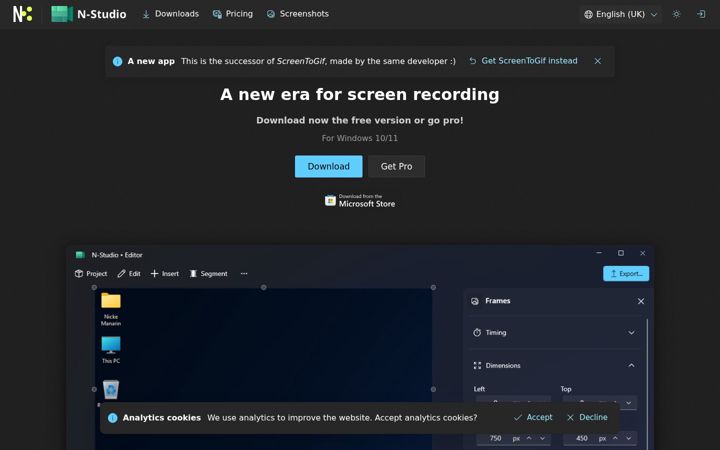Viewport: 720px width, 450px height.
Task: Toggle the light/dark theme sun icon
Action: pyautogui.click(x=676, y=14)
